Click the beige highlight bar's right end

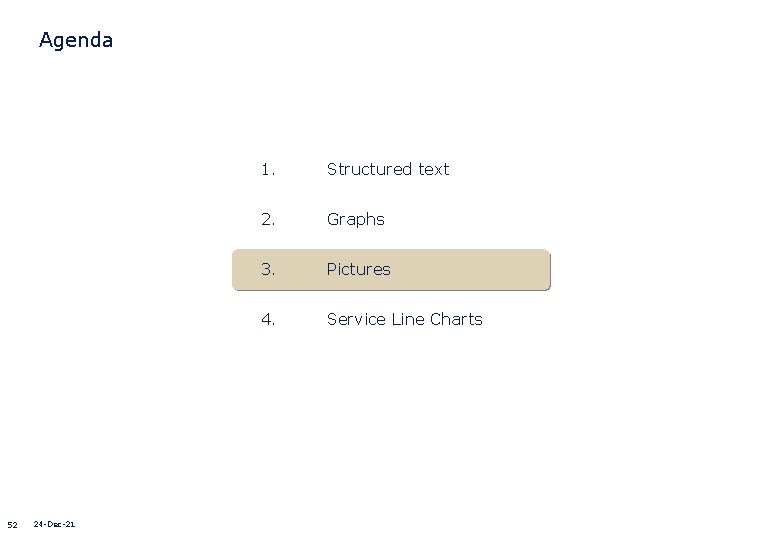545,270
